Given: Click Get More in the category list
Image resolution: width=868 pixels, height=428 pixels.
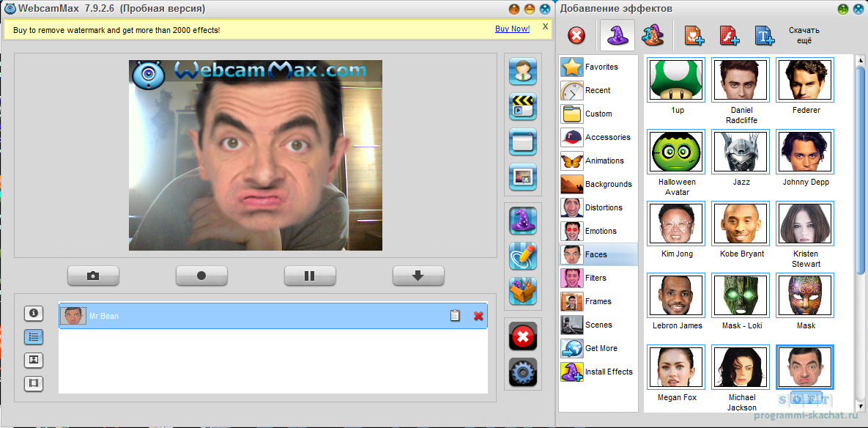Looking at the screenshot, I should click(x=599, y=348).
